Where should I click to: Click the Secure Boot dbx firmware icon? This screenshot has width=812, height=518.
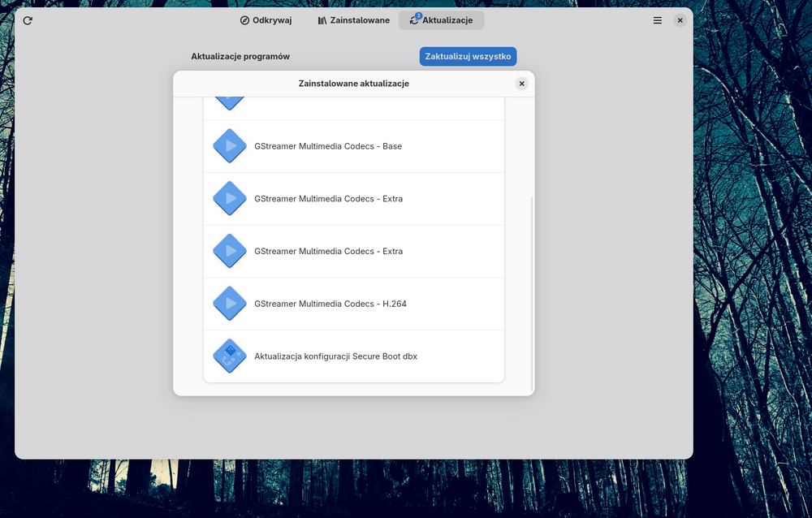[x=230, y=356]
